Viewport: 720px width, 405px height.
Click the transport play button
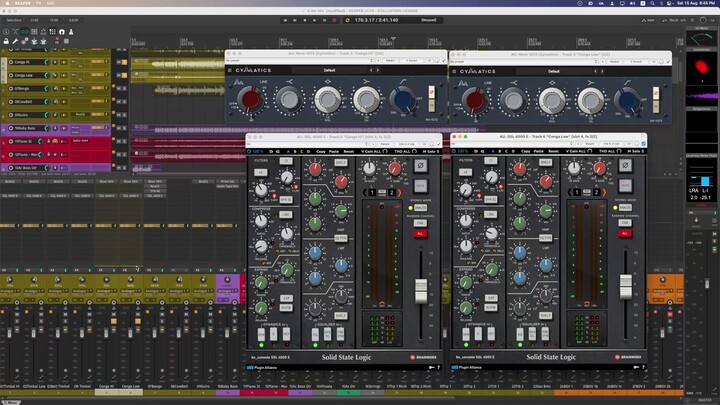tap(314, 20)
